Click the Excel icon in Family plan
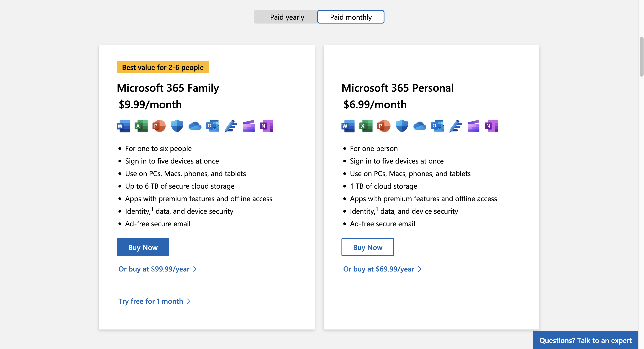The image size is (644, 349). (x=141, y=126)
